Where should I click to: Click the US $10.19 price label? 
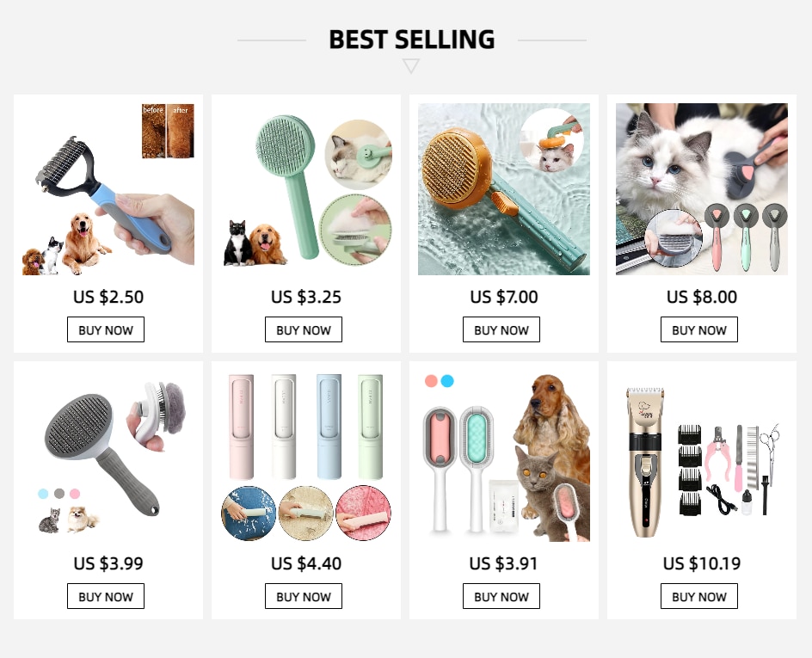pyautogui.click(x=702, y=563)
